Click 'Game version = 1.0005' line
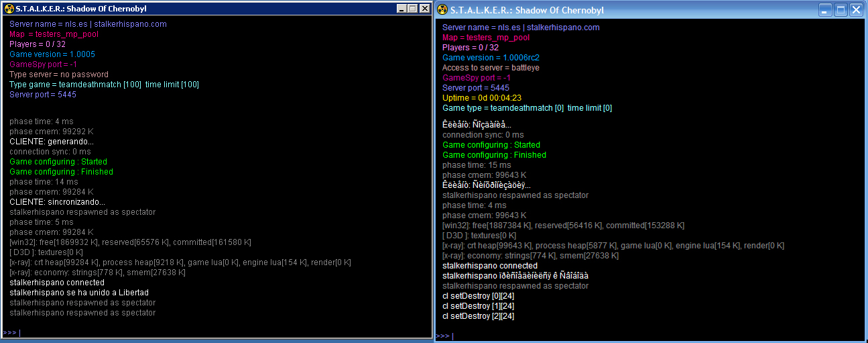Viewport: 868px width, 343px height. coord(52,54)
